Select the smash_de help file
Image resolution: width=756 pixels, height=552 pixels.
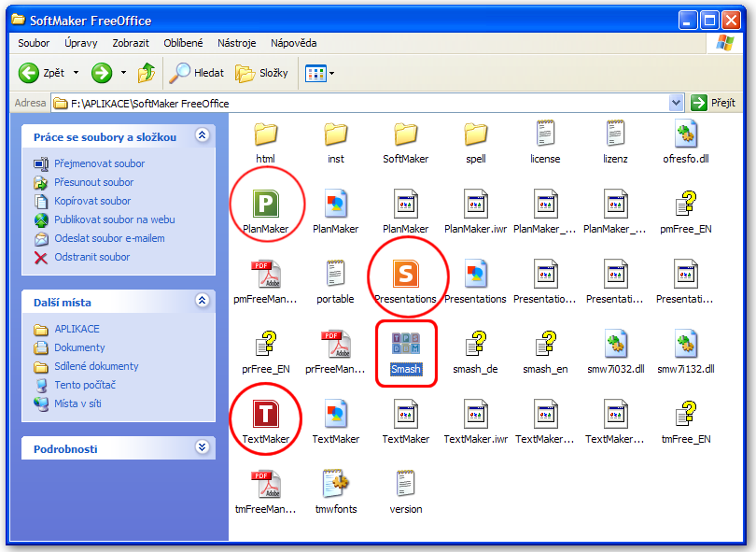point(475,351)
